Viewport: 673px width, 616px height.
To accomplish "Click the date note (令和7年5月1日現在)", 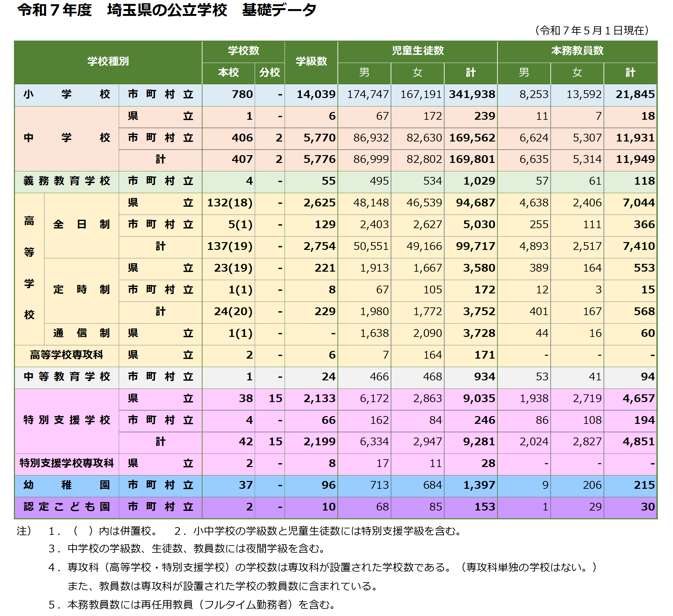I will 592,31.
